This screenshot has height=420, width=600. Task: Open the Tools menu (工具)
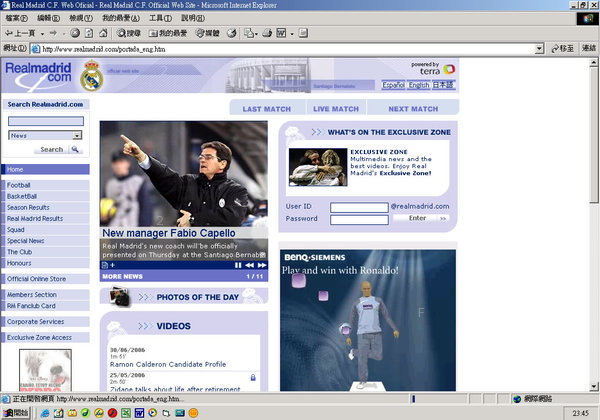click(x=160, y=18)
